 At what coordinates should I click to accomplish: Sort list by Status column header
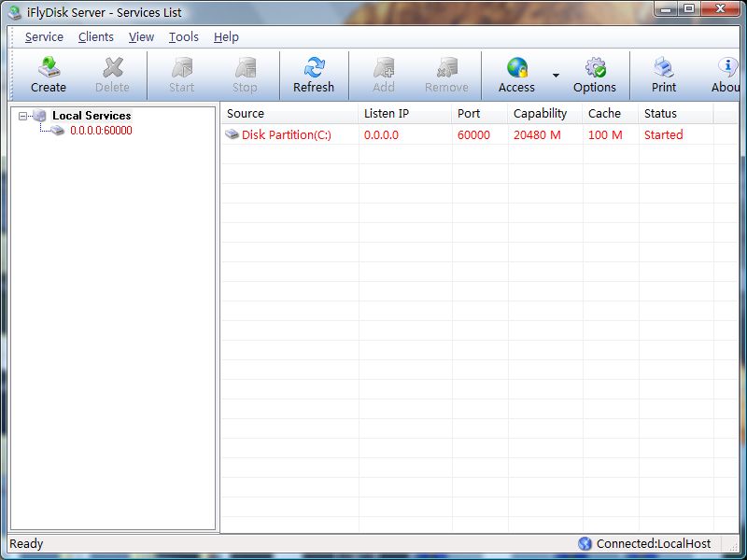point(675,114)
